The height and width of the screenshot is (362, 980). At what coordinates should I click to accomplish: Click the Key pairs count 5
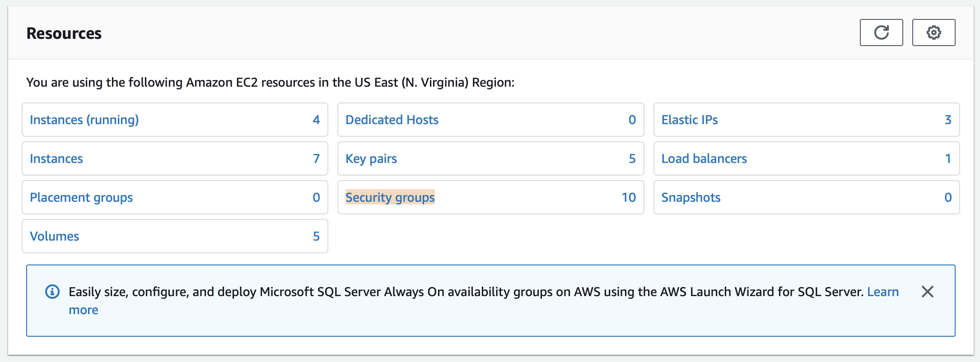tap(632, 159)
